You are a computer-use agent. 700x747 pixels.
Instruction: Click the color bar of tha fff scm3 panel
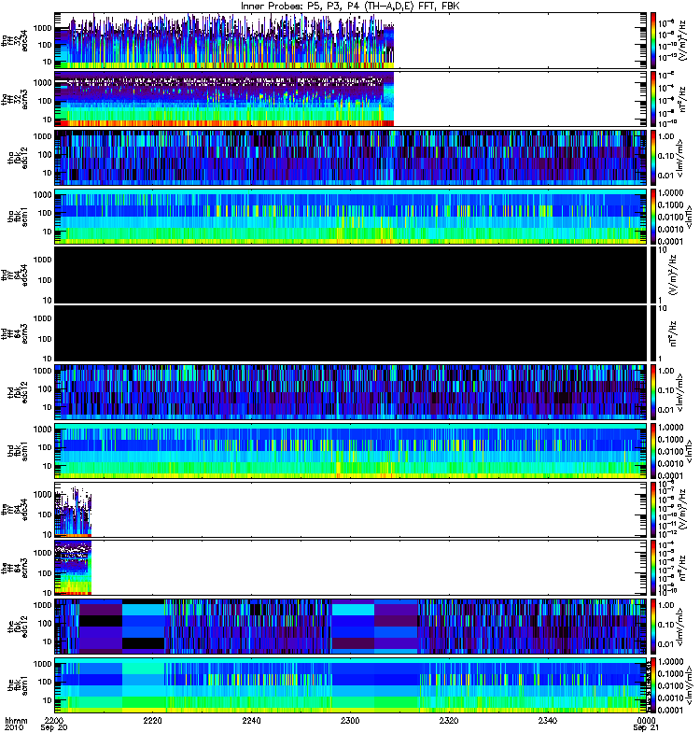point(654,99)
